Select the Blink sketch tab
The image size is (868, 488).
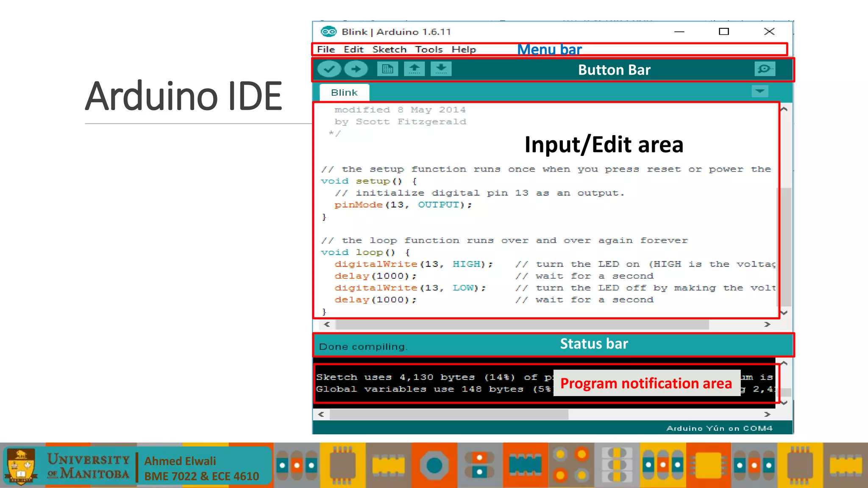[x=344, y=93]
